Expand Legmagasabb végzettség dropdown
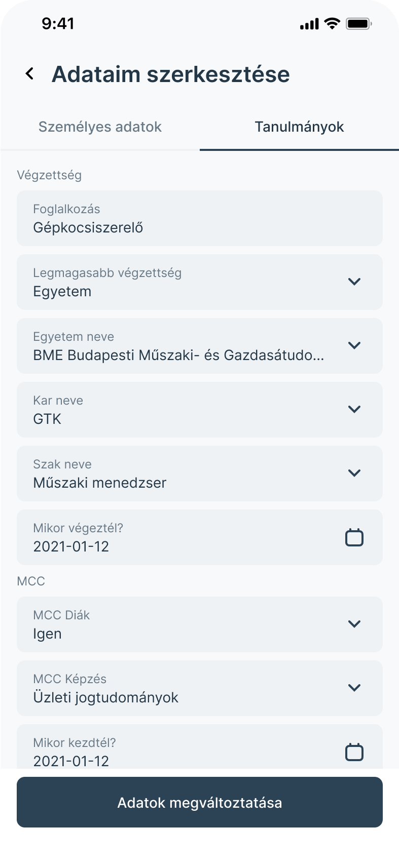The image size is (399, 868). point(354,282)
